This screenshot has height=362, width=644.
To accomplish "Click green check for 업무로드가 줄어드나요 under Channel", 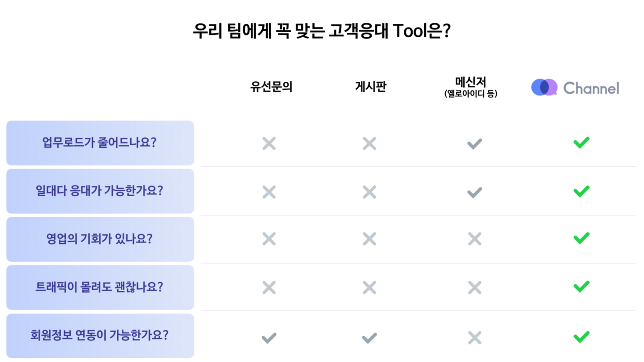I will (581, 143).
